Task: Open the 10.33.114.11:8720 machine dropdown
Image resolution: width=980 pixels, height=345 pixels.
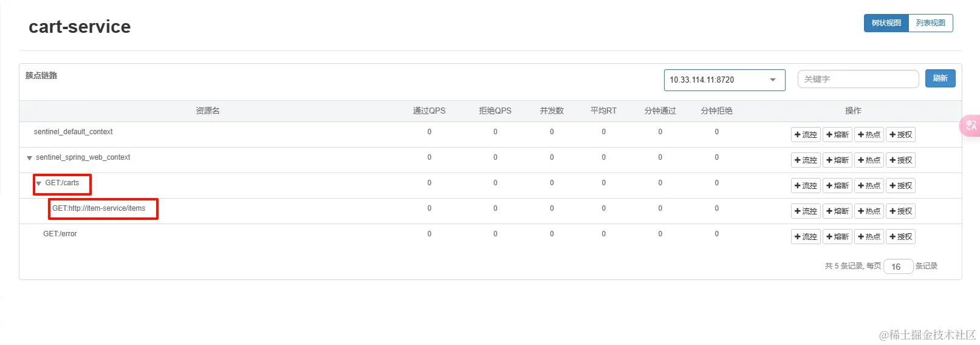Action: coord(724,80)
